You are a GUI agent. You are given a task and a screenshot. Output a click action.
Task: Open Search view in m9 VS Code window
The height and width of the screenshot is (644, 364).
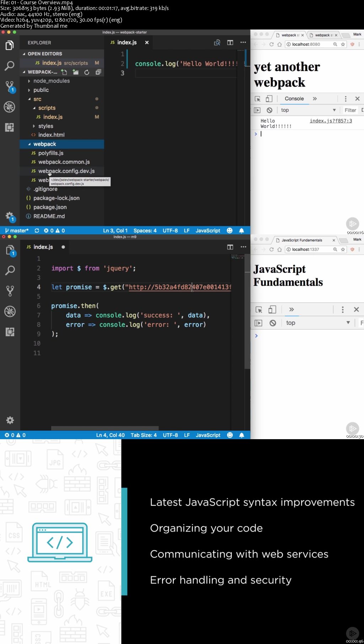click(x=10, y=271)
